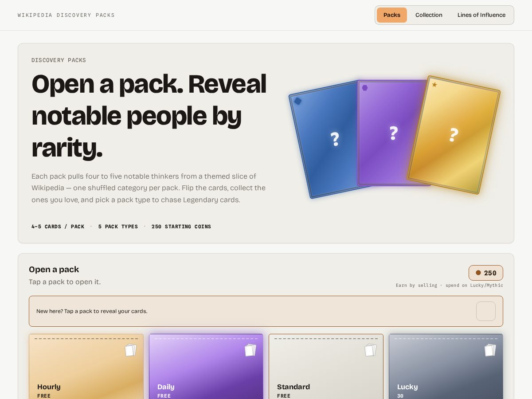Open the Lines of Influence tab
Image resolution: width=532 pixels, height=399 pixels.
pyautogui.click(x=481, y=15)
